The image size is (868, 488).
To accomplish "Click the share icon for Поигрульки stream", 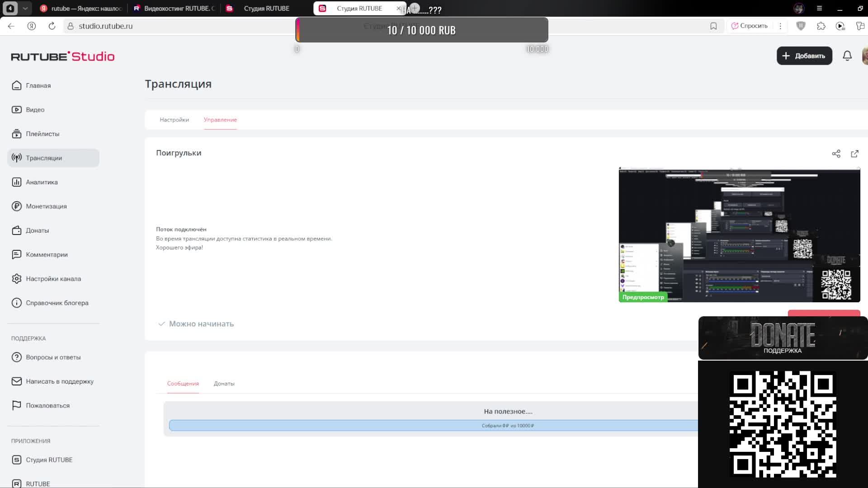I will [x=836, y=154].
